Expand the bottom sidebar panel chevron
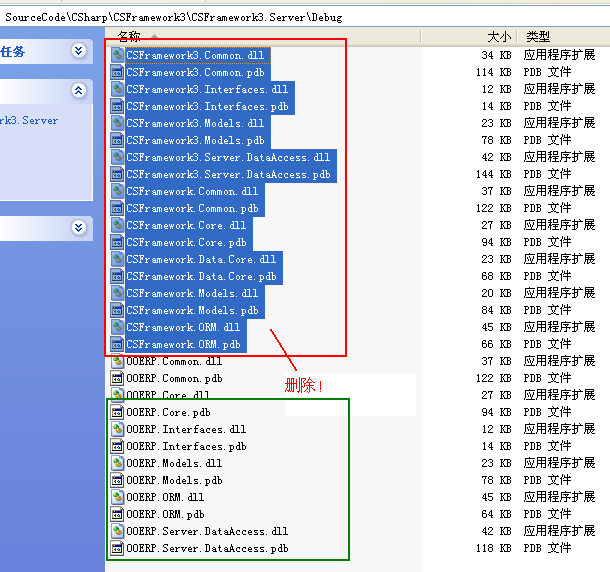 pyautogui.click(x=79, y=228)
